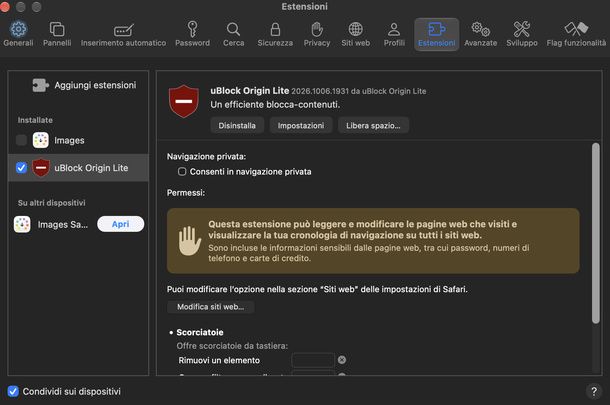Click uBlock Origin Lite shield icon in sidebar
Viewport: 610px width, 405px height.
(x=41, y=168)
